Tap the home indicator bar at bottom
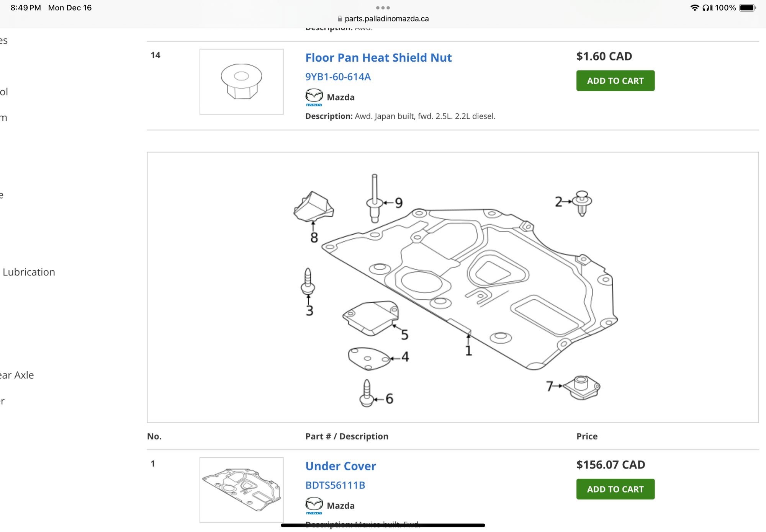The height and width of the screenshot is (532, 766). click(x=383, y=525)
